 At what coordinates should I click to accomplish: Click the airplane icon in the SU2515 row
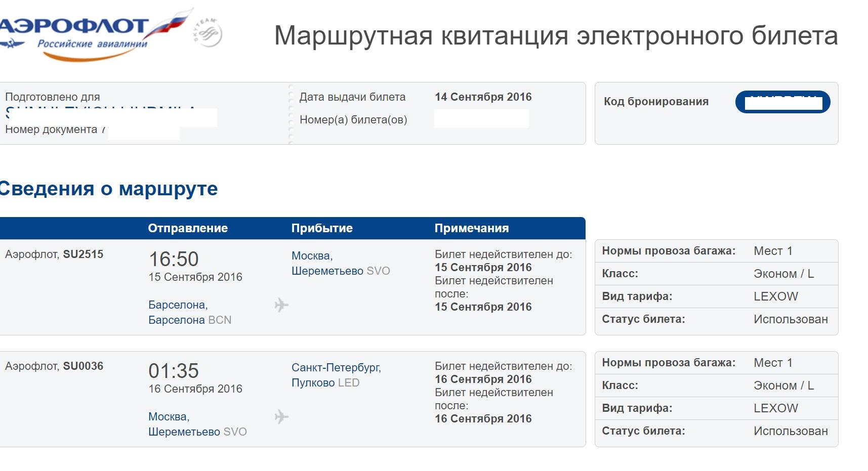pyautogui.click(x=281, y=305)
